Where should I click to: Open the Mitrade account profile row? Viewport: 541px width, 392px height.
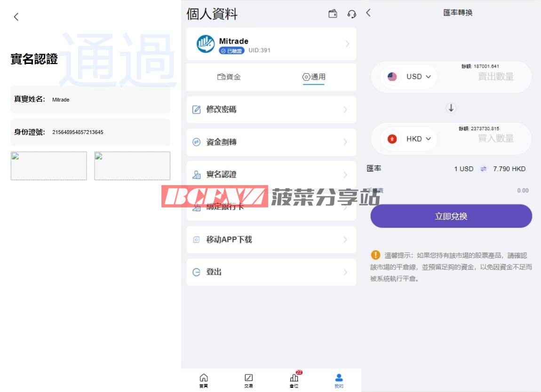tap(271, 44)
